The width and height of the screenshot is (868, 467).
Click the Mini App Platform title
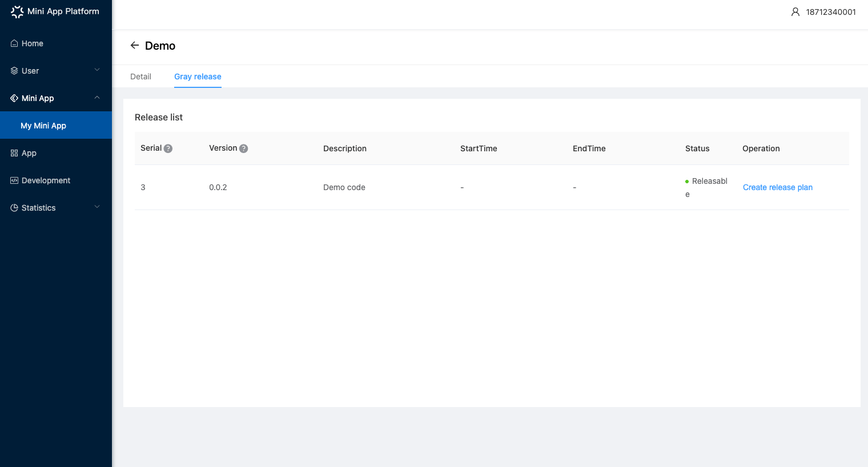tap(63, 11)
